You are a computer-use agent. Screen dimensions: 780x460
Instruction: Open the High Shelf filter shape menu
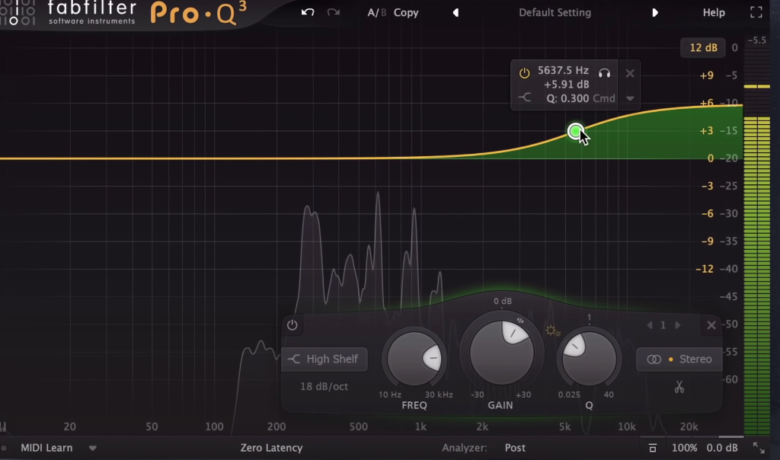pos(324,359)
